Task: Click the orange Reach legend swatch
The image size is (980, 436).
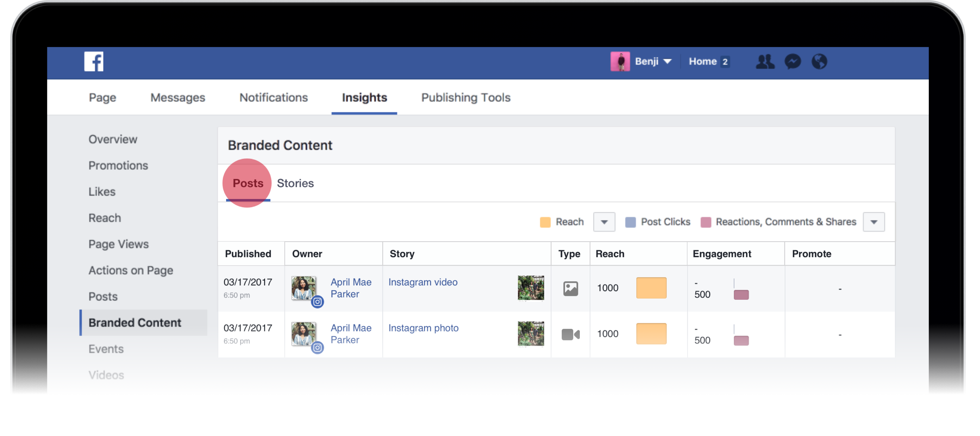Action: tap(545, 222)
